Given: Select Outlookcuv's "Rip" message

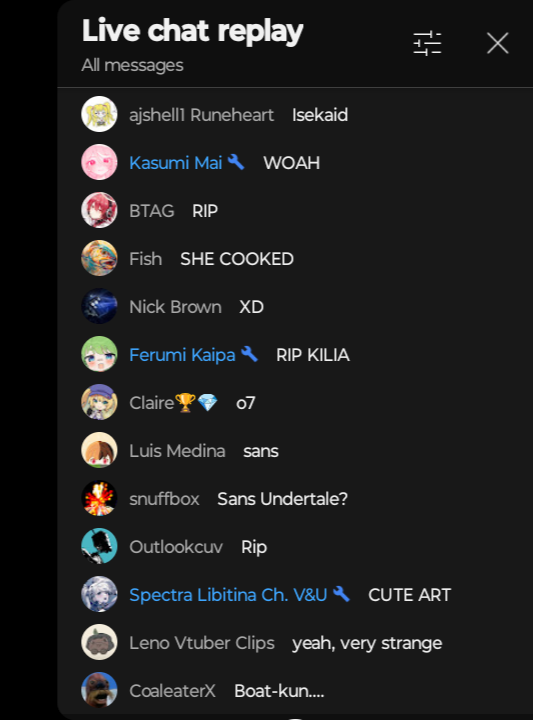Looking at the screenshot, I should tap(254, 547).
